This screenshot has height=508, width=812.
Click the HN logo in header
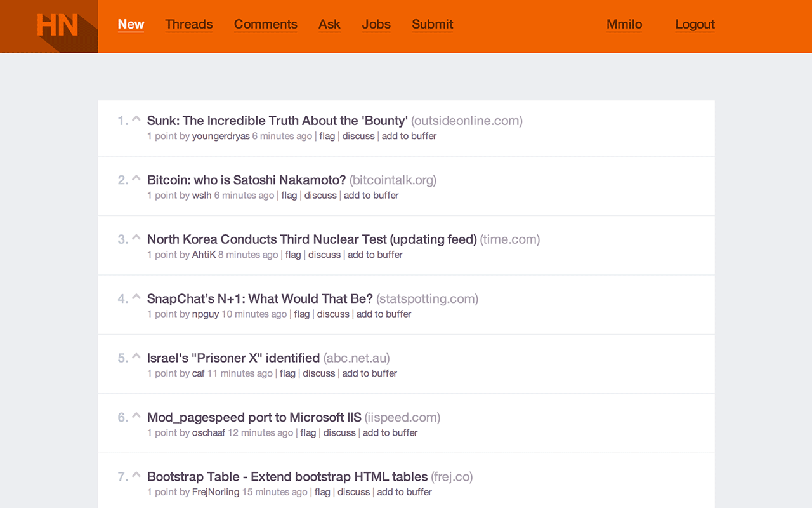pyautogui.click(x=57, y=26)
